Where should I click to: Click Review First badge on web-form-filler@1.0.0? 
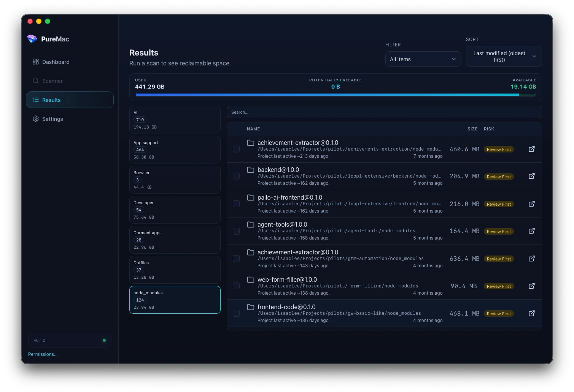(499, 286)
